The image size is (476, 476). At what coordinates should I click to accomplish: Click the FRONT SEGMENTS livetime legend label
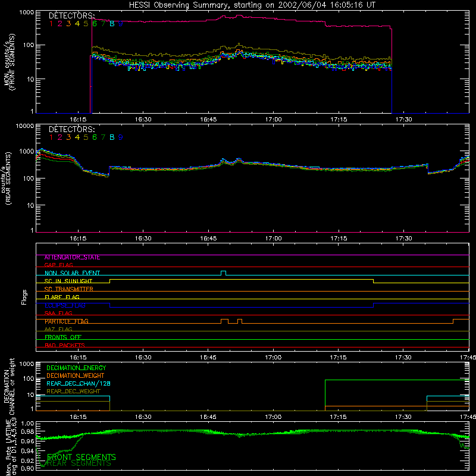coord(82,457)
